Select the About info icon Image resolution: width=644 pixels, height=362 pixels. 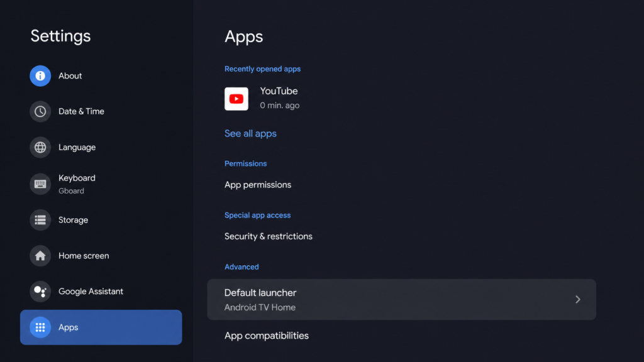40,75
